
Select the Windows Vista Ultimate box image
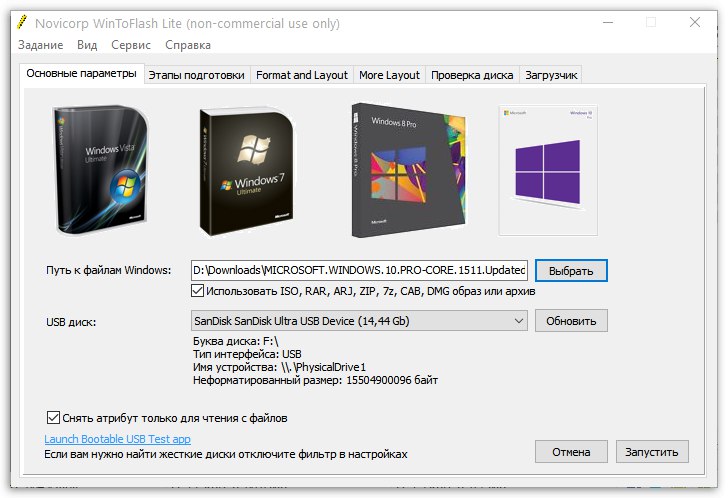(x=101, y=170)
